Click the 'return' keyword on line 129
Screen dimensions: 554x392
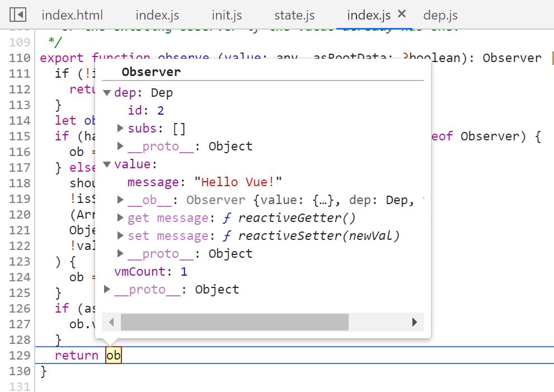click(77, 355)
